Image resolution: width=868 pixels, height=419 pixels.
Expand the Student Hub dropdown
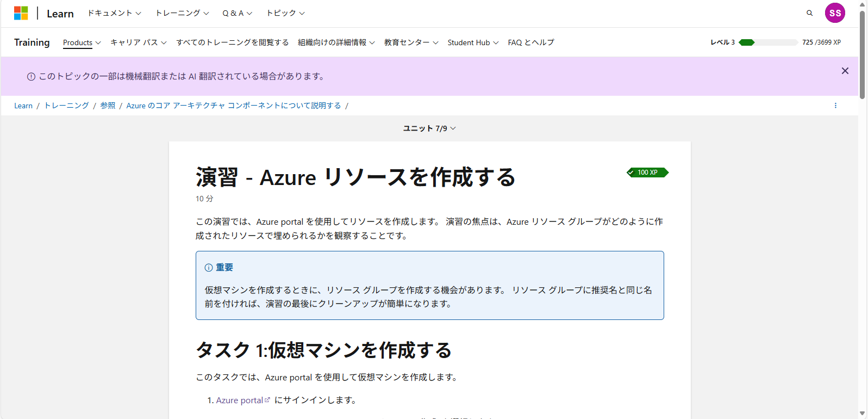click(x=473, y=42)
